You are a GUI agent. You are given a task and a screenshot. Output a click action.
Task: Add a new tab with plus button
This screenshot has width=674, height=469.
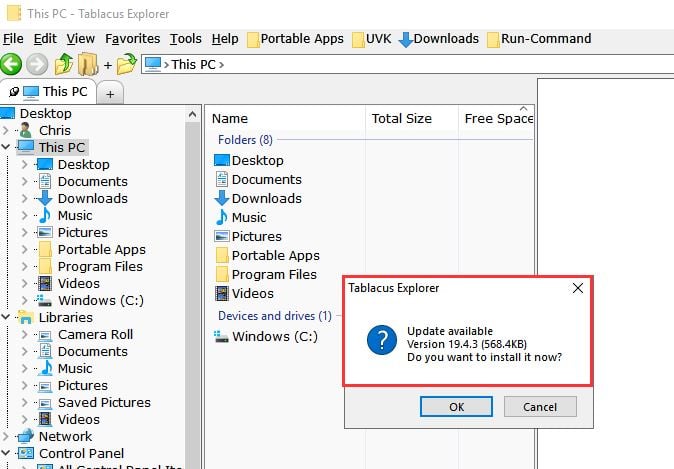pos(110,94)
